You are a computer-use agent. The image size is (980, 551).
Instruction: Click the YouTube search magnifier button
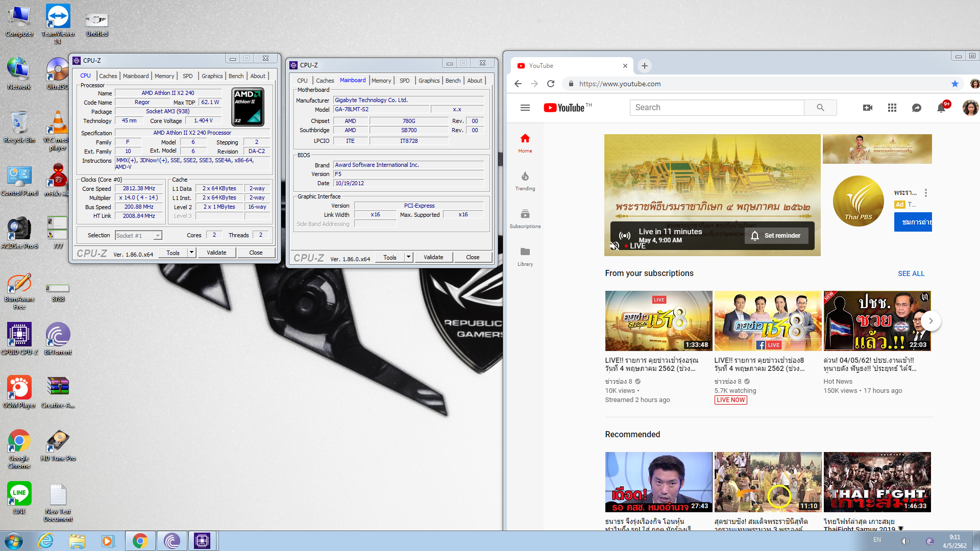click(x=820, y=108)
